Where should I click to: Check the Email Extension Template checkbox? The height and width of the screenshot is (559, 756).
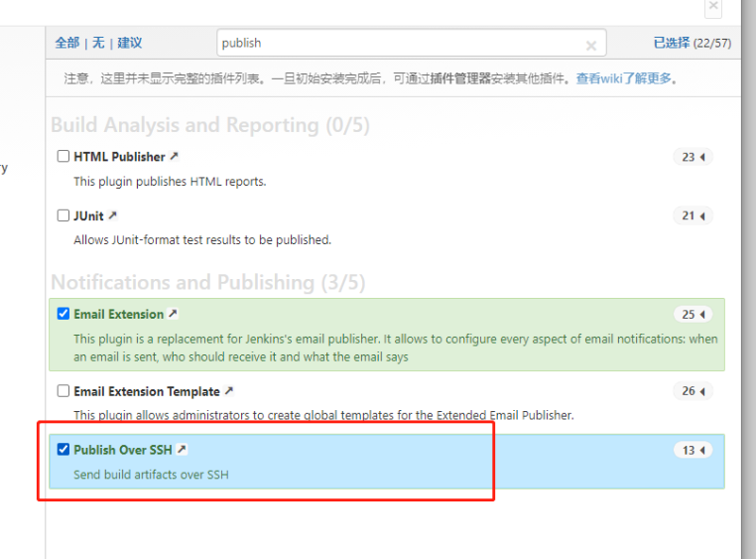pos(63,390)
